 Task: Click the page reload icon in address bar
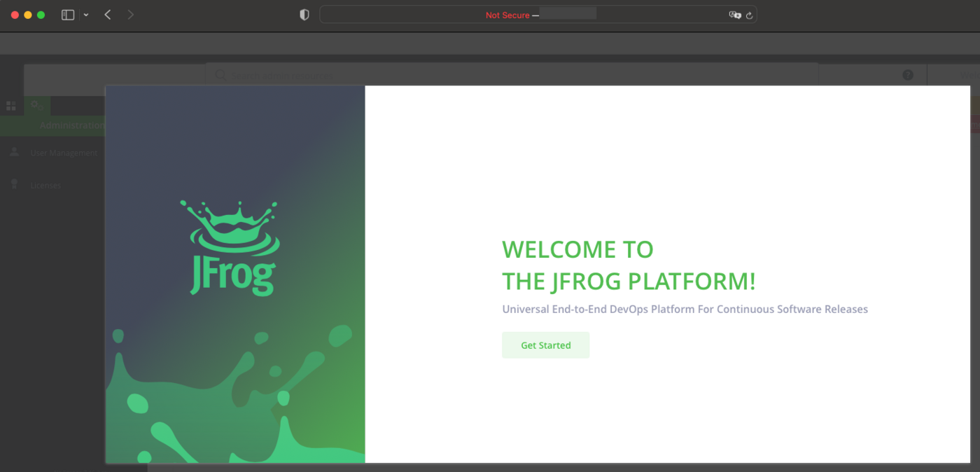click(749, 14)
